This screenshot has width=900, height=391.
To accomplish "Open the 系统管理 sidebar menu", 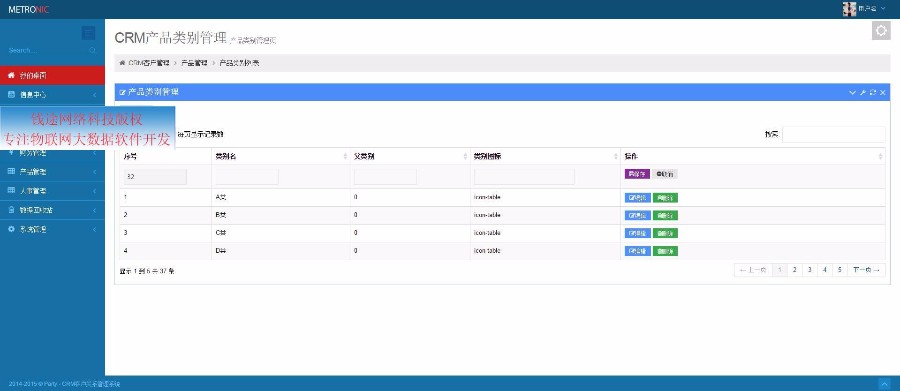I will [52, 229].
